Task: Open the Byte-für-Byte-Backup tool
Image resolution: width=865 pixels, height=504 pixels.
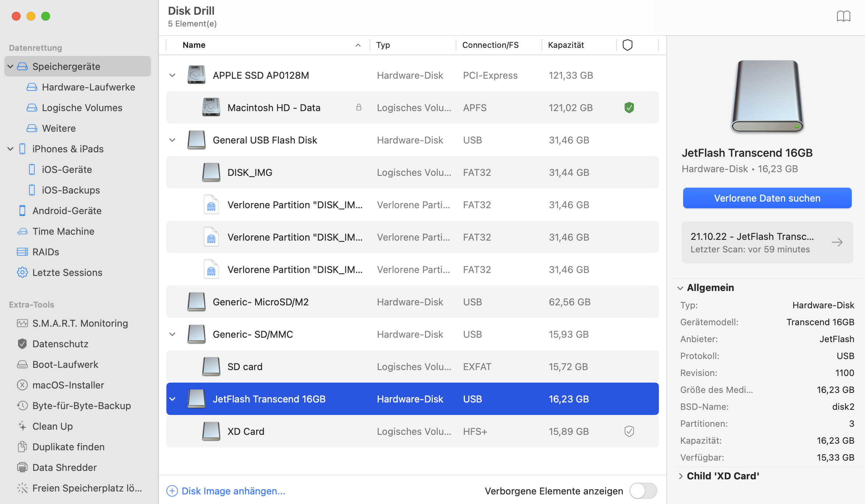Action: click(x=81, y=406)
